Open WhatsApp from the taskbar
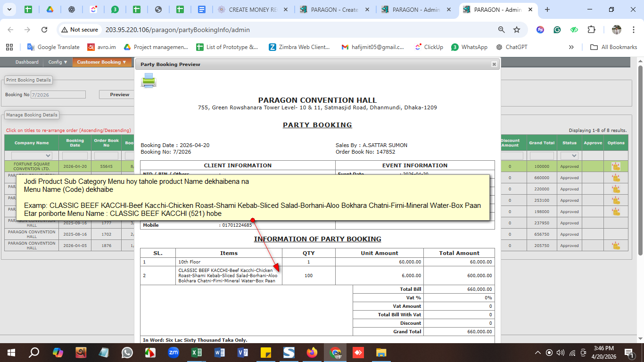This screenshot has width=644, height=362. [127, 353]
